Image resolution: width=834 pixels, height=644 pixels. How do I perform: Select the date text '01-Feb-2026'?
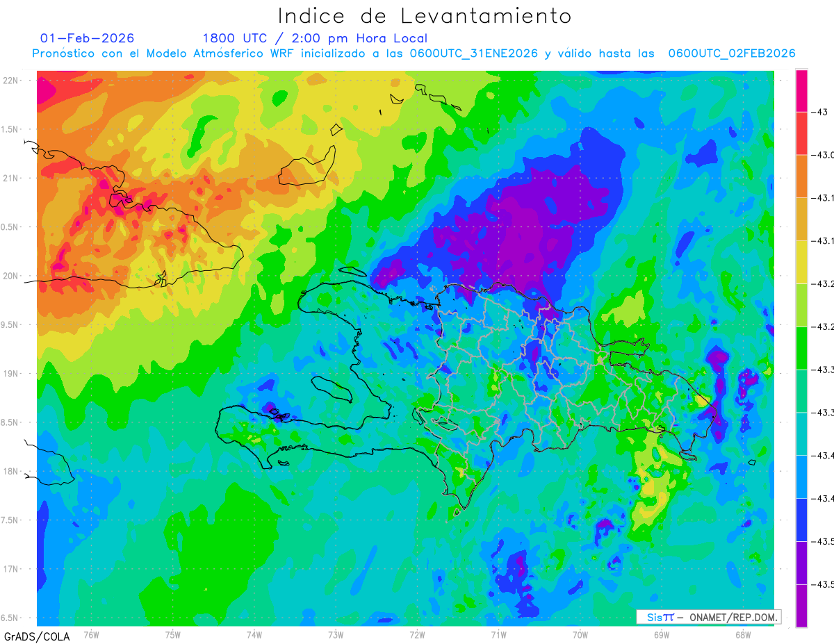88,38
